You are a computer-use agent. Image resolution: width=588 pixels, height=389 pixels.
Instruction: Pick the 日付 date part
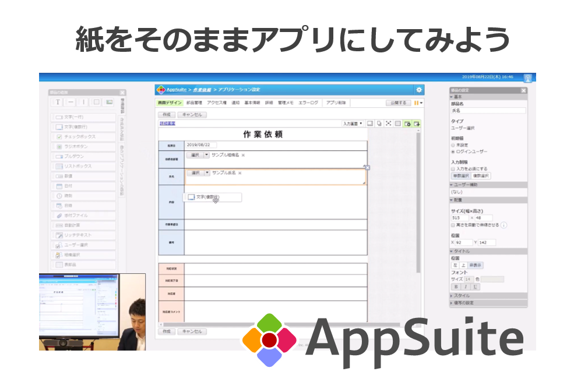point(83,186)
